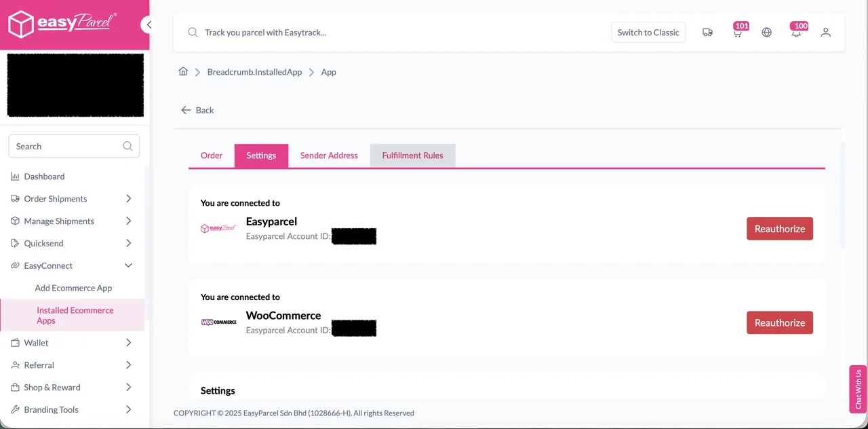Click Back to leave the App page
Image resolution: width=868 pixels, height=429 pixels.
pos(197,110)
